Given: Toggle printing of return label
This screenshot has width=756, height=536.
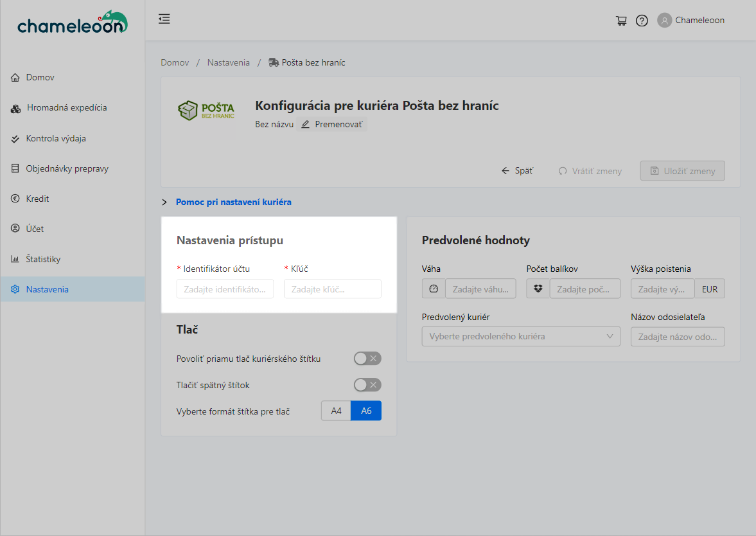Looking at the screenshot, I should (367, 385).
